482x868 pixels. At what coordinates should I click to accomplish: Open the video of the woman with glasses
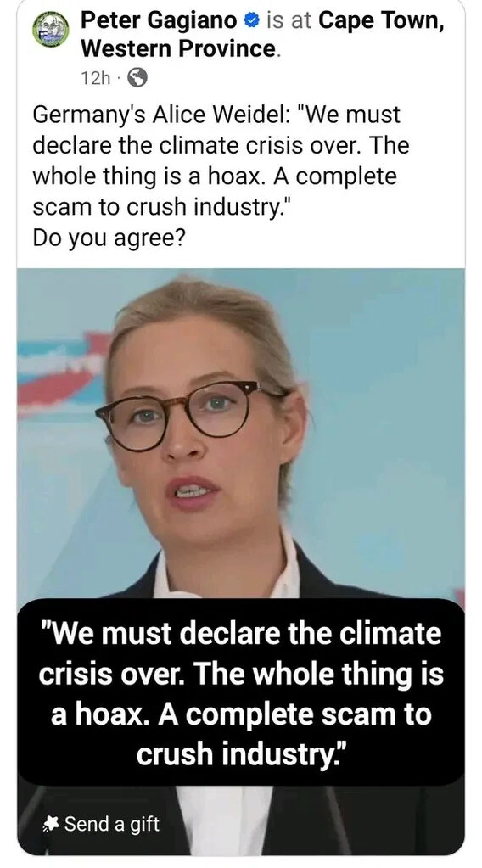[241, 562]
